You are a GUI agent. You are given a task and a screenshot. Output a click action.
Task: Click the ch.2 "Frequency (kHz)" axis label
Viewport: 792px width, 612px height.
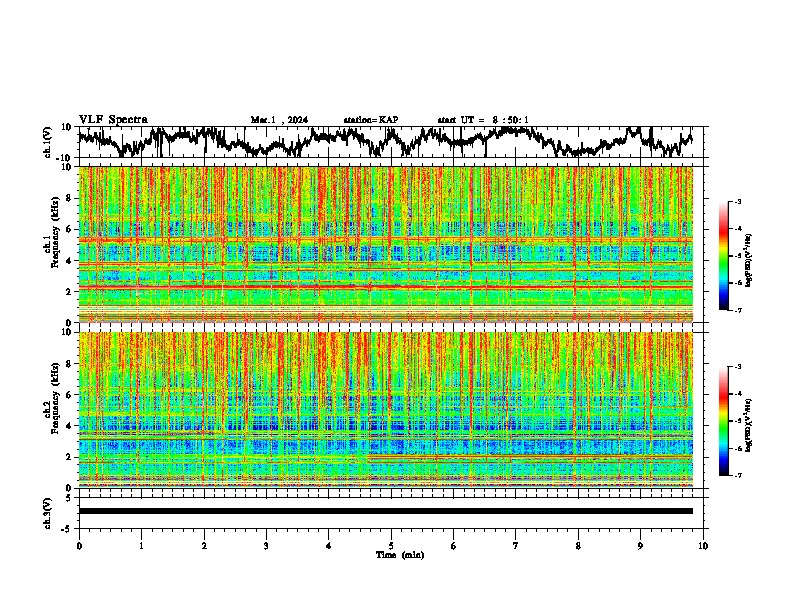tap(56, 398)
